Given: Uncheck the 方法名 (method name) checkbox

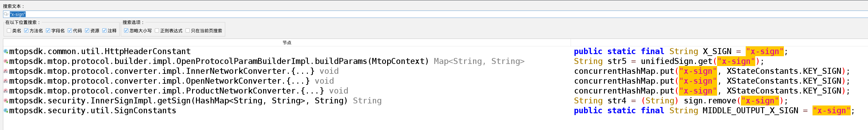Looking at the screenshot, I should [x=26, y=31].
